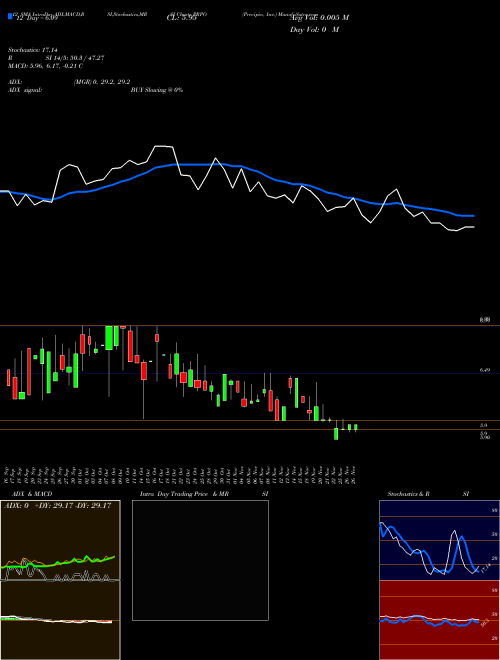Click the blue Stochastics chart panel

439,540
